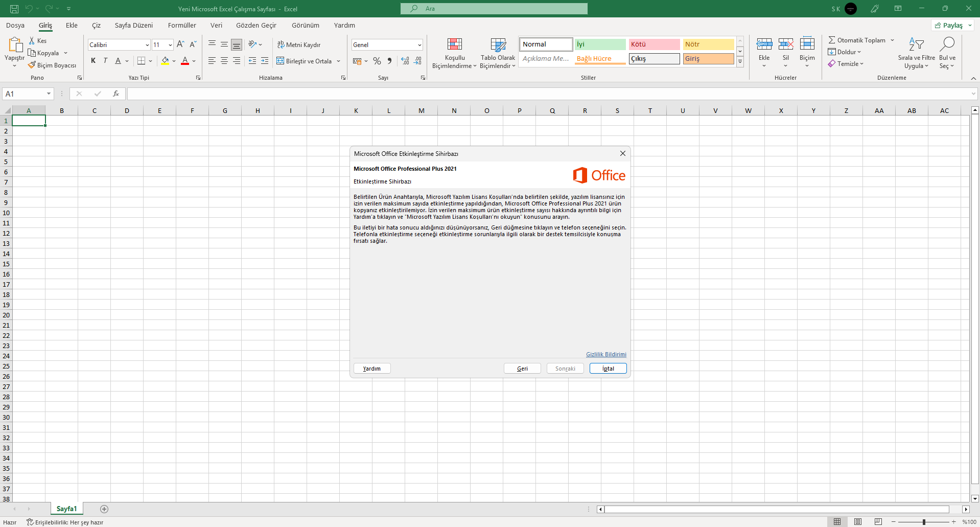Viewport: 980px width, 527px height.
Task: Click the Geri button in activation wizard
Action: [x=522, y=368]
